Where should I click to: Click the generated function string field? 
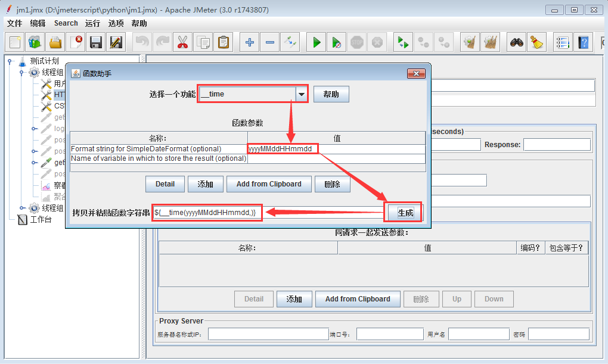(269, 213)
